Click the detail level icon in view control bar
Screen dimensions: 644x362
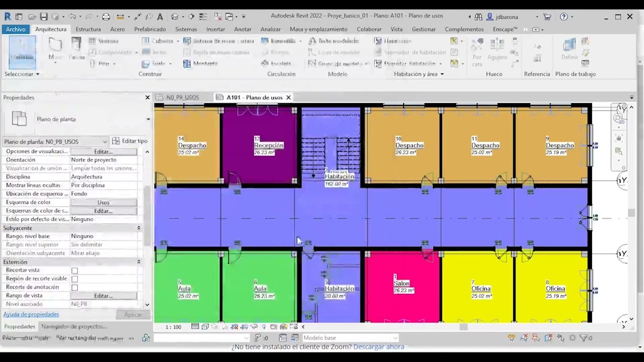tap(195, 327)
